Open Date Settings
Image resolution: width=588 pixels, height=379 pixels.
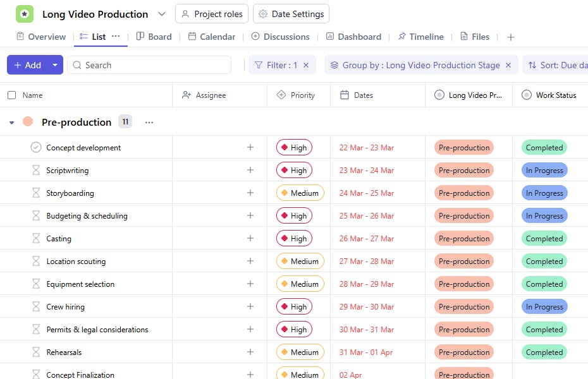pos(291,14)
